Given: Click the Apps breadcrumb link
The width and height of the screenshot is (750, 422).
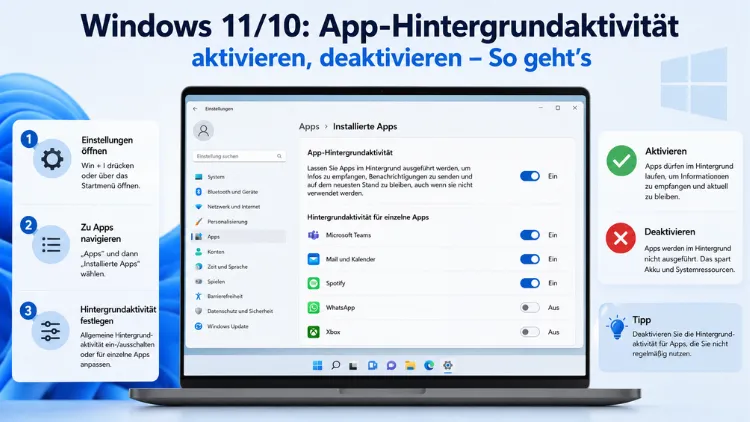Looking at the screenshot, I should coord(309,126).
